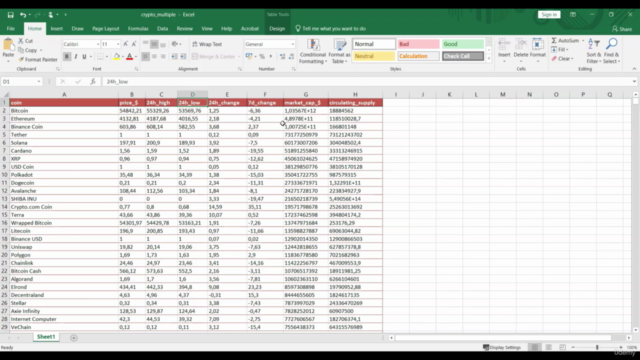Click Tell me what you want to do
This screenshot has width=640, height=360.
[334, 29]
